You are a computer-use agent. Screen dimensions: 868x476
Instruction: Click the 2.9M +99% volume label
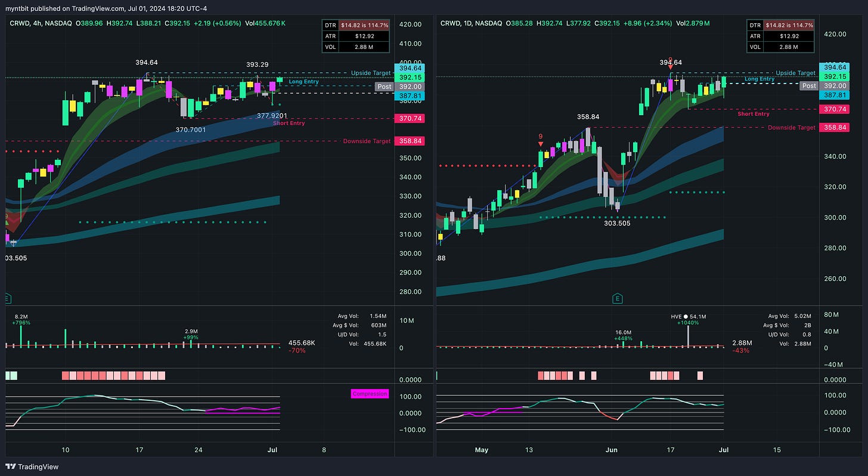tap(191, 335)
